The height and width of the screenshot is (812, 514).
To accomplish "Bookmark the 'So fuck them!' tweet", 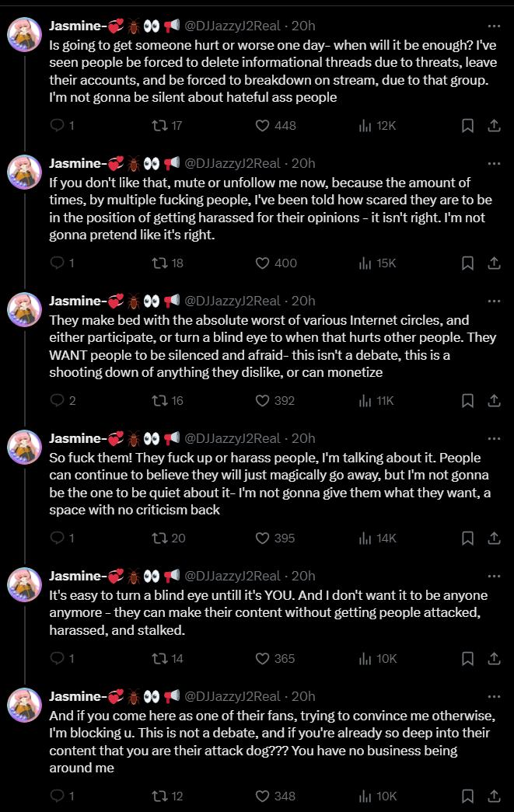I will click(467, 538).
